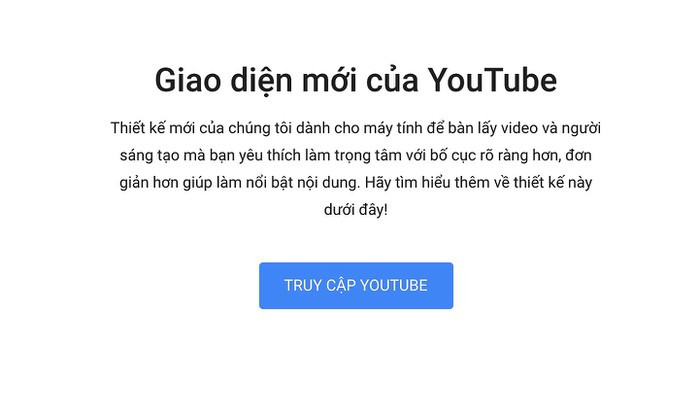
Task: Click the word người at end of first line
Action: click(581, 129)
